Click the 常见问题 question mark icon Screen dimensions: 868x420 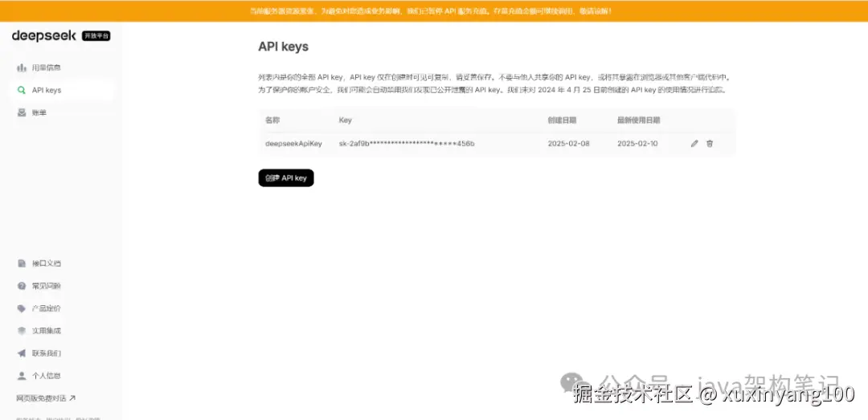[22, 286]
